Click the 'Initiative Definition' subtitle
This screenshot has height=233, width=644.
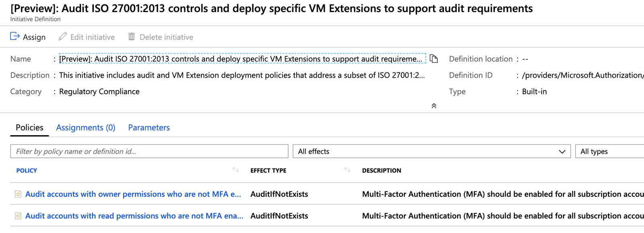35,19
